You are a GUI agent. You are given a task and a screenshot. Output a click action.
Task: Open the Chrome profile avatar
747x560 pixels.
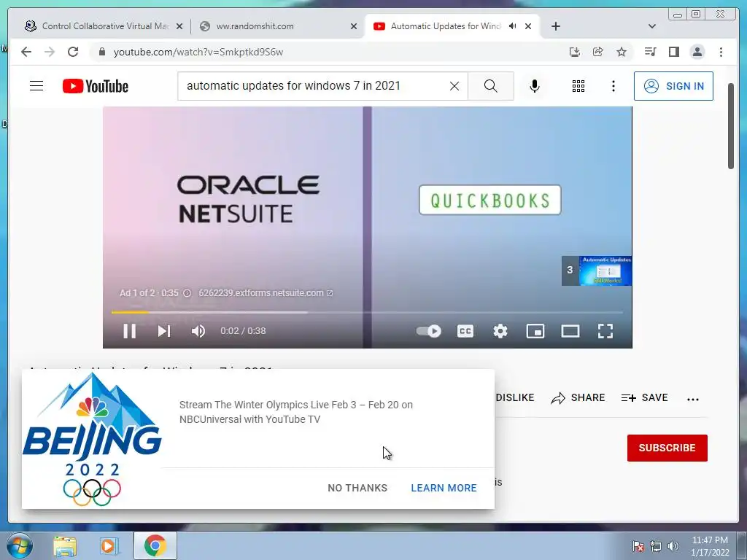point(697,52)
